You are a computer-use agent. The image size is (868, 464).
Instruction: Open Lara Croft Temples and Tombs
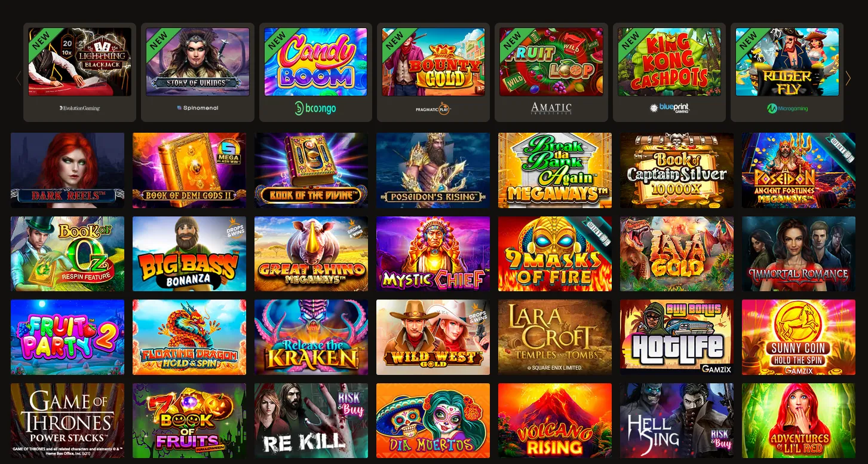click(555, 337)
